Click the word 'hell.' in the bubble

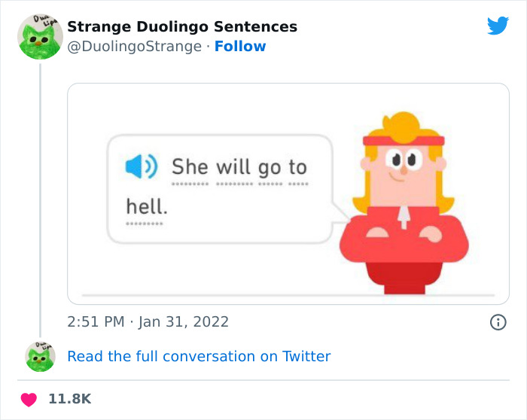click(x=146, y=205)
